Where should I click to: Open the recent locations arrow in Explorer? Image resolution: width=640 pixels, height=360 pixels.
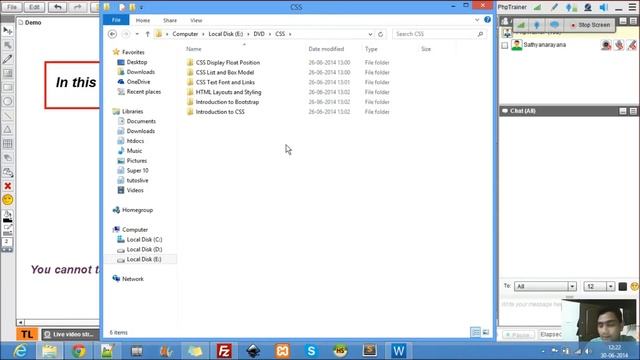click(x=137, y=34)
